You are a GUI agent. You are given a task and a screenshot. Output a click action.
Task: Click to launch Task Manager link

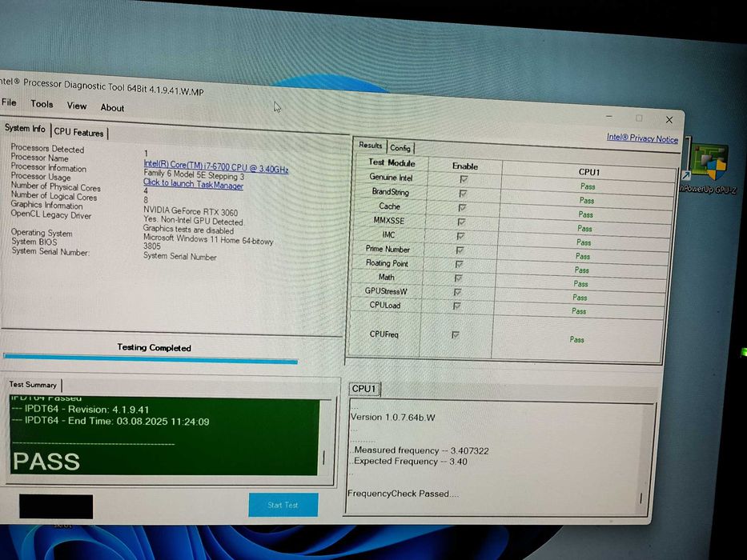[193, 184]
